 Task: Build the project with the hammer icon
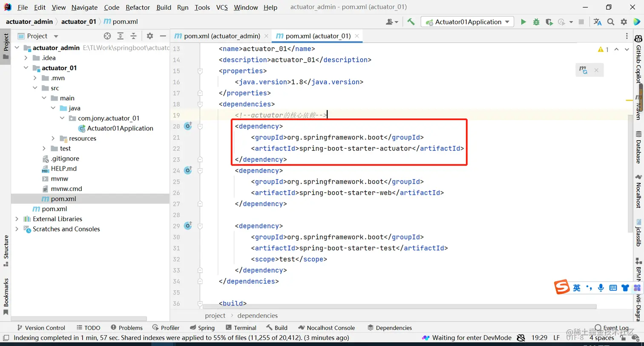(x=411, y=22)
